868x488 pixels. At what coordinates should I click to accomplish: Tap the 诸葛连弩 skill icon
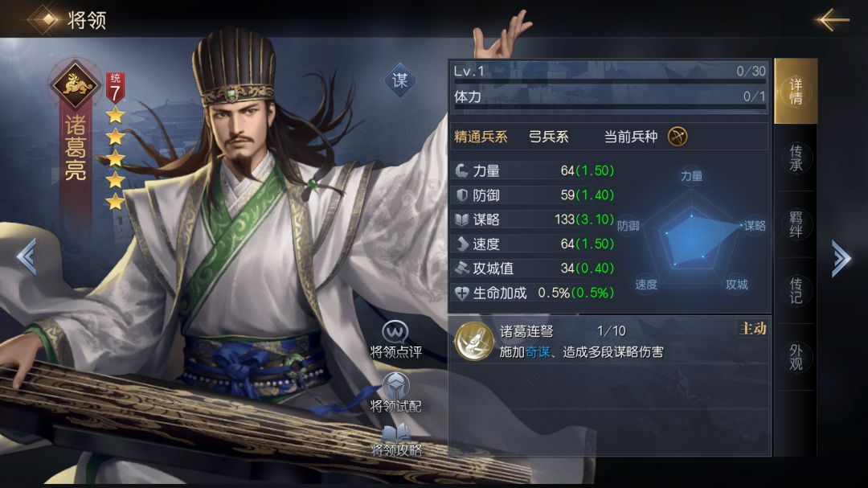click(x=474, y=341)
